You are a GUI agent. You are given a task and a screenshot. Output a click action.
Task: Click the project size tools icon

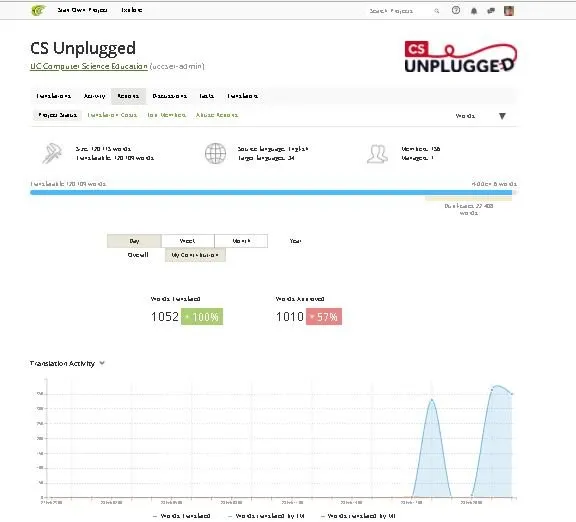point(52,153)
